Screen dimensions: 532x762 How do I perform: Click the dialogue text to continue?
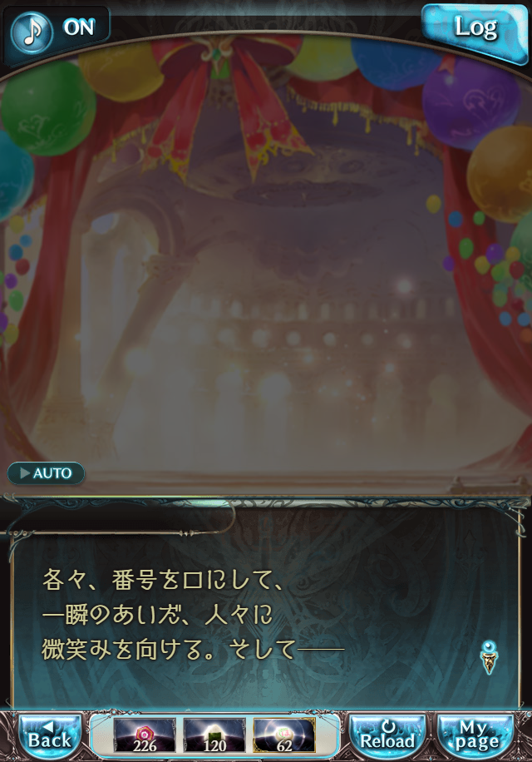point(193,615)
